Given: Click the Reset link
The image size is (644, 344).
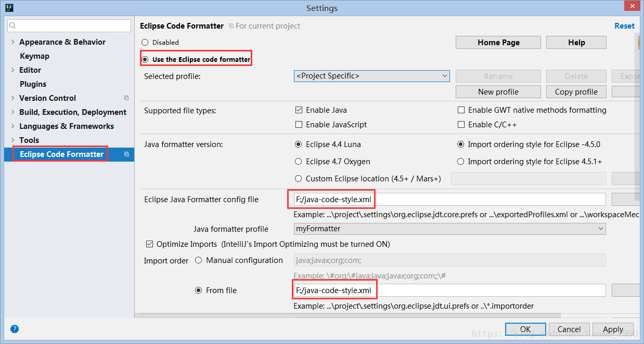Looking at the screenshot, I should click(624, 26).
